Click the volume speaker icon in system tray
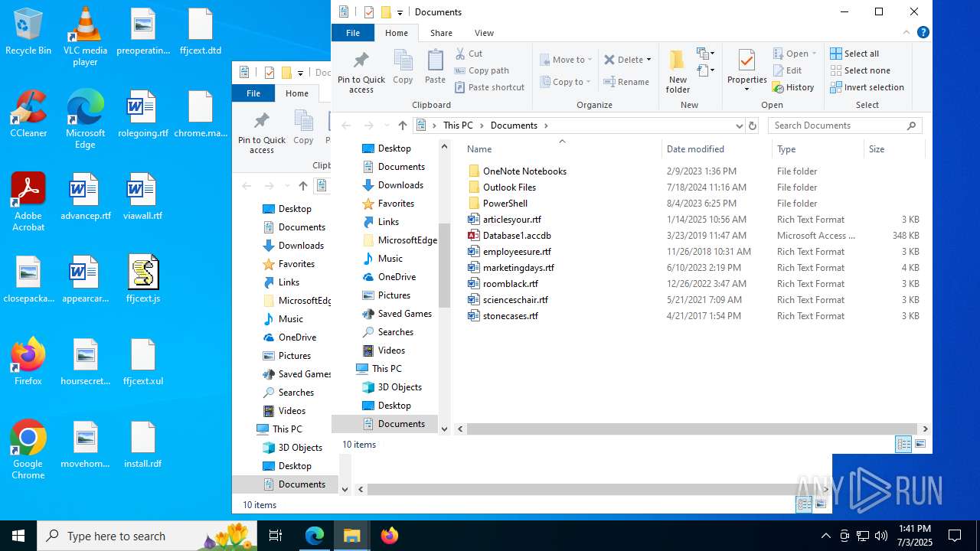 (881, 536)
